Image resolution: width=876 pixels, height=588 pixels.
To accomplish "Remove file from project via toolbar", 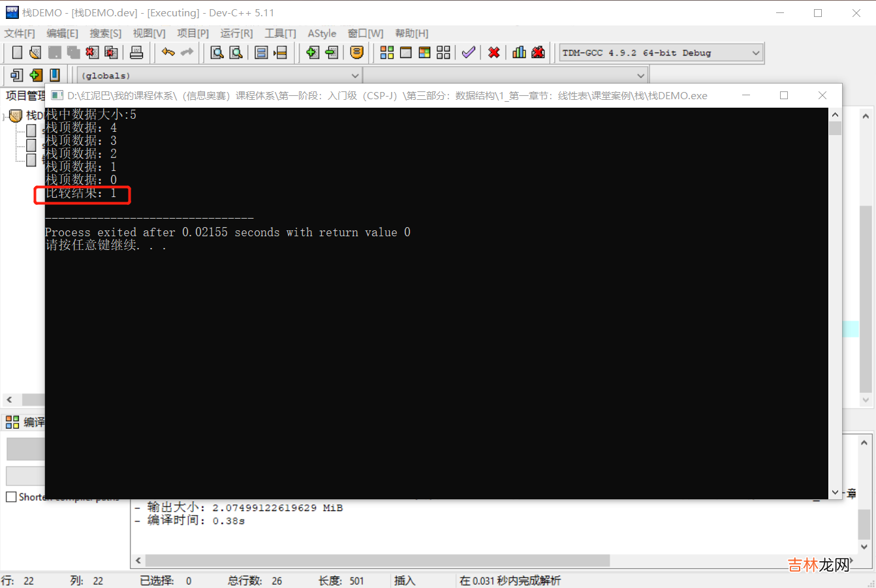I will click(x=332, y=53).
